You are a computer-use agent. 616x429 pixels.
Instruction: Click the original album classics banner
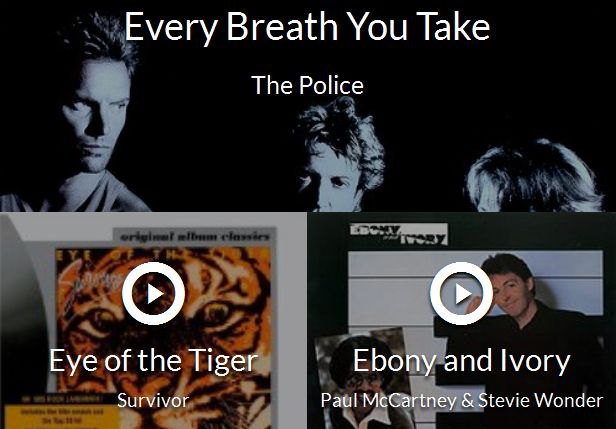195,236
